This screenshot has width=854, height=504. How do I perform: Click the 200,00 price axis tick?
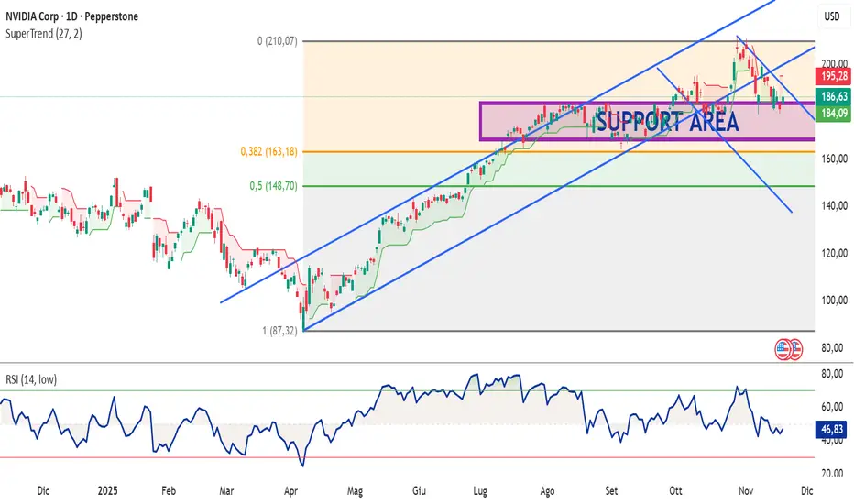(834, 64)
